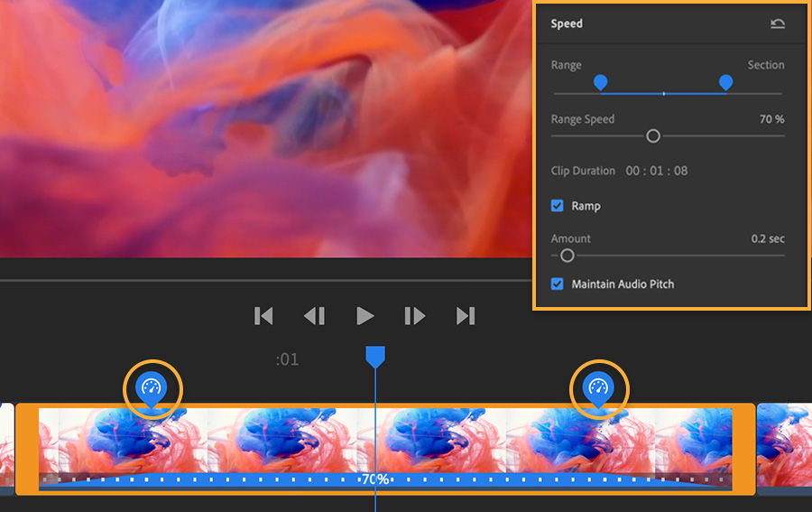Uncheck Maintain Audio Pitch
The height and width of the screenshot is (512, 812).
click(x=558, y=284)
